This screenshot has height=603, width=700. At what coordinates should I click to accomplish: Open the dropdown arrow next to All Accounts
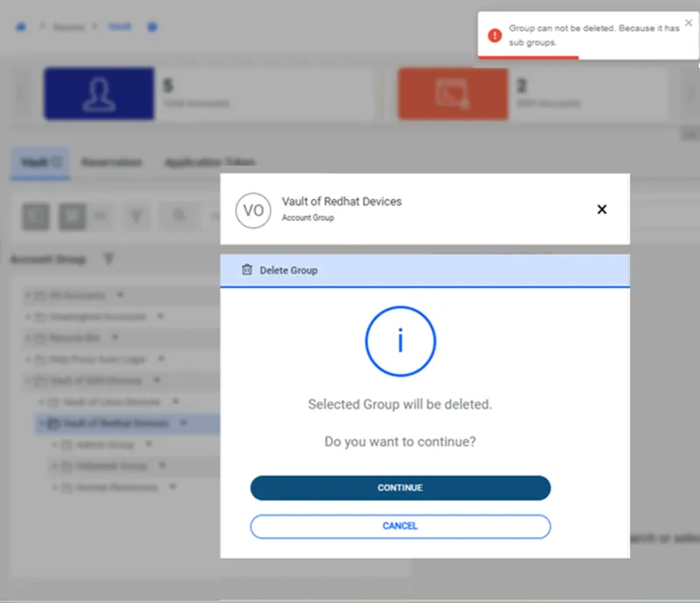(120, 294)
